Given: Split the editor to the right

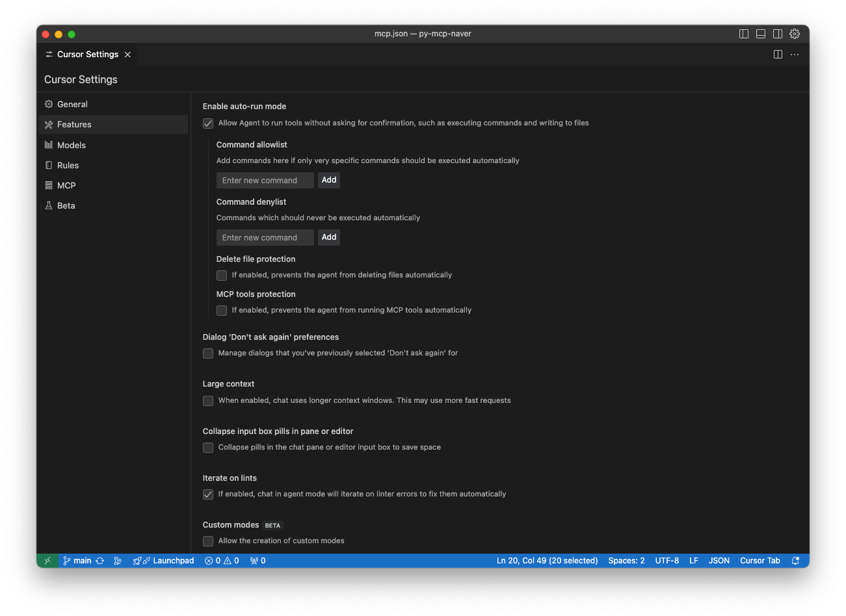Looking at the screenshot, I should [x=778, y=55].
